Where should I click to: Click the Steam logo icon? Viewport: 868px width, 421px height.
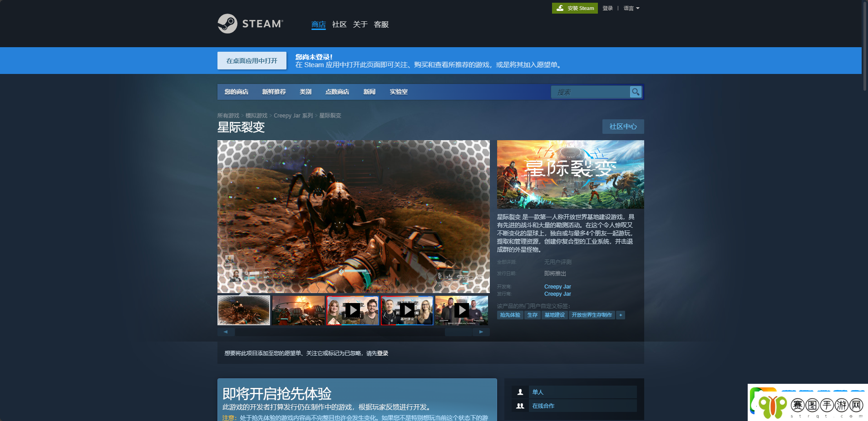tap(227, 24)
